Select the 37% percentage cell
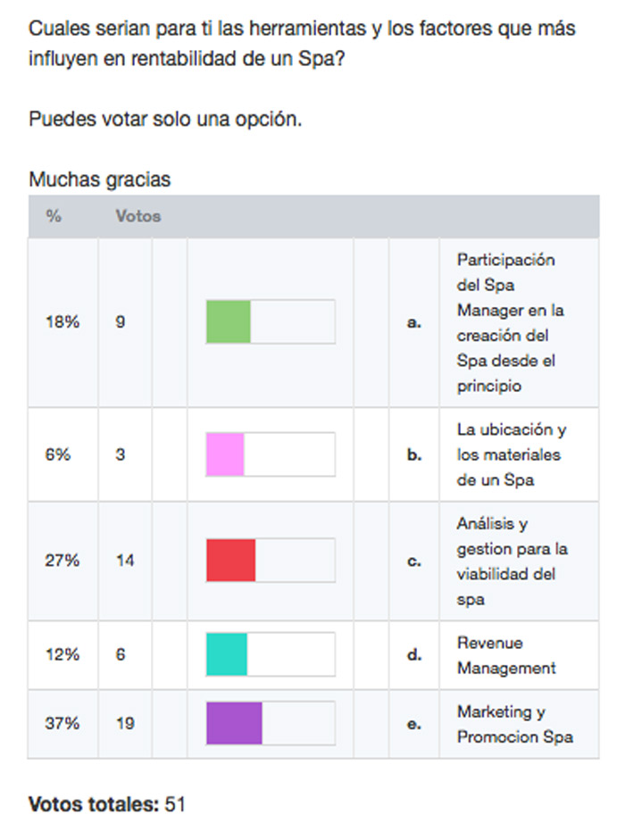This screenshot has height=840, width=625. [62, 723]
